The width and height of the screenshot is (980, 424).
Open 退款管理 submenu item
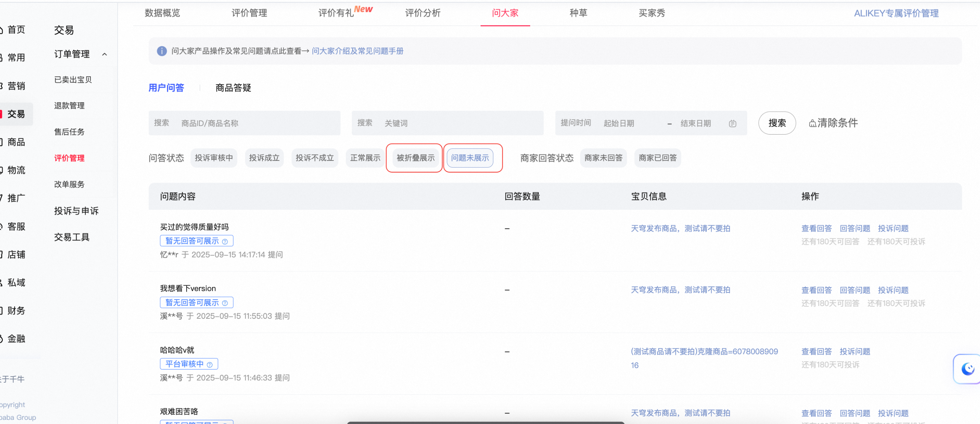tap(69, 106)
